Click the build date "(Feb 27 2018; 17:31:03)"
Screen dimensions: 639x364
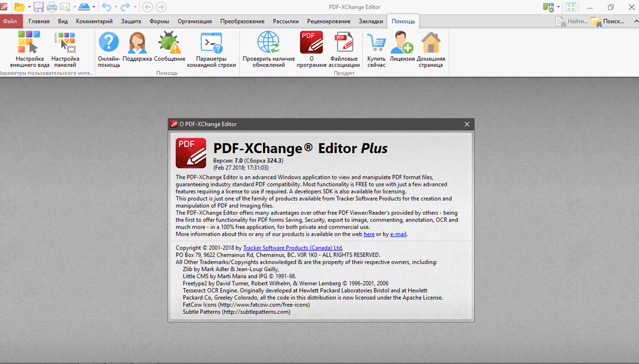coord(241,167)
